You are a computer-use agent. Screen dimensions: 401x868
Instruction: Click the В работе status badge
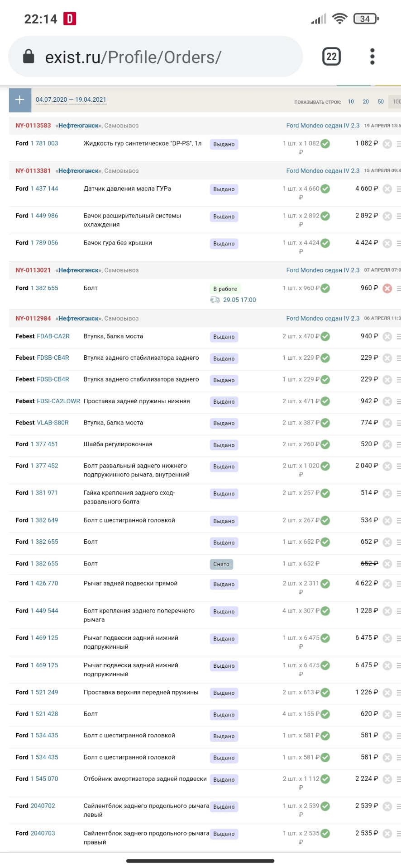click(x=225, y=288)
